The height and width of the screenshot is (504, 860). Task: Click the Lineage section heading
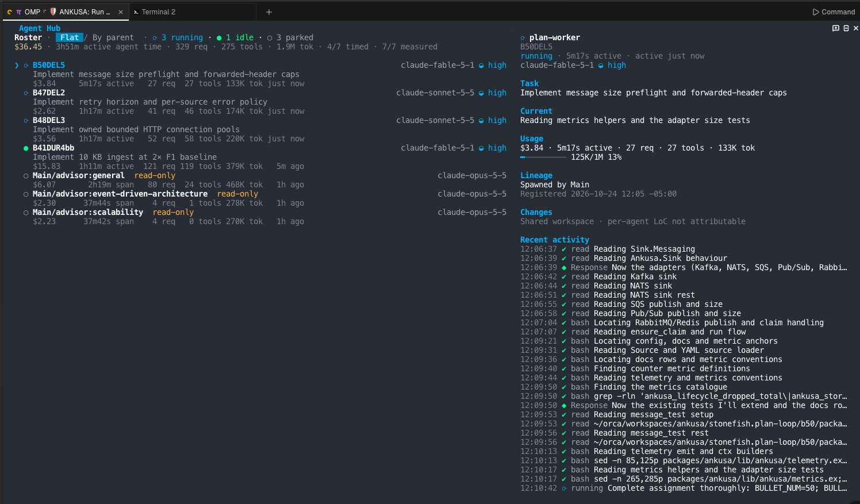coord(536,175)
